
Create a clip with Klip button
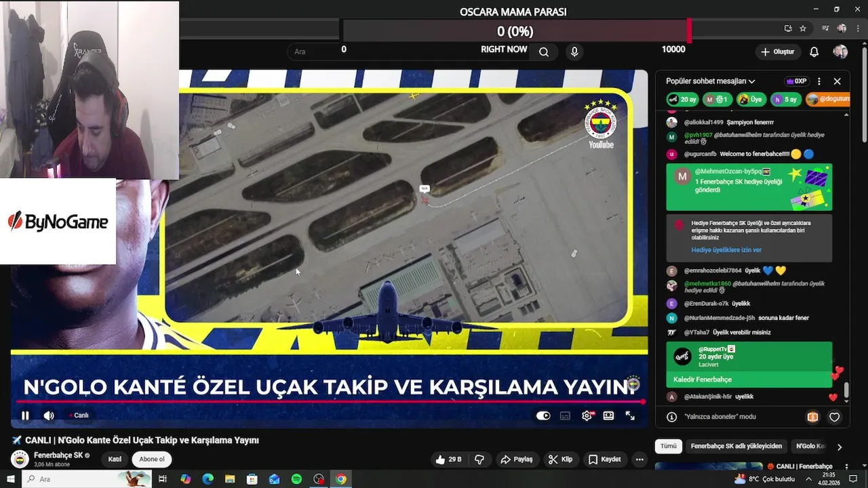[x=560, y=460]
